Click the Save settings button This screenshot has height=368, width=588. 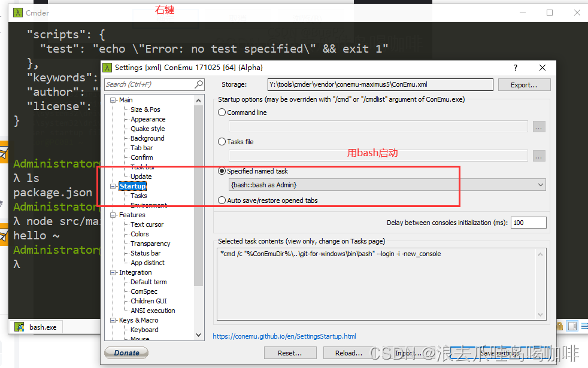click(500, 353)
